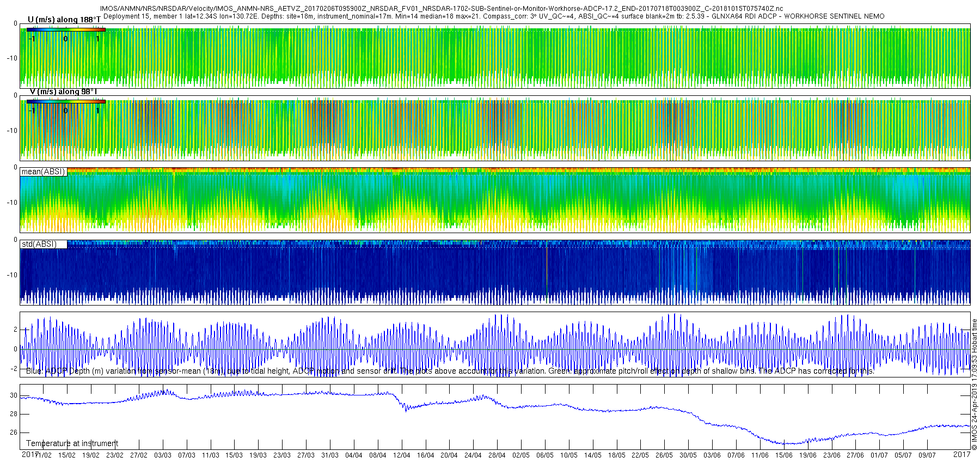980x463 pixels.
Task: Click the vertical '© IMOS 24-Apr-2019' timestamp text
Action: click(975, 385)
